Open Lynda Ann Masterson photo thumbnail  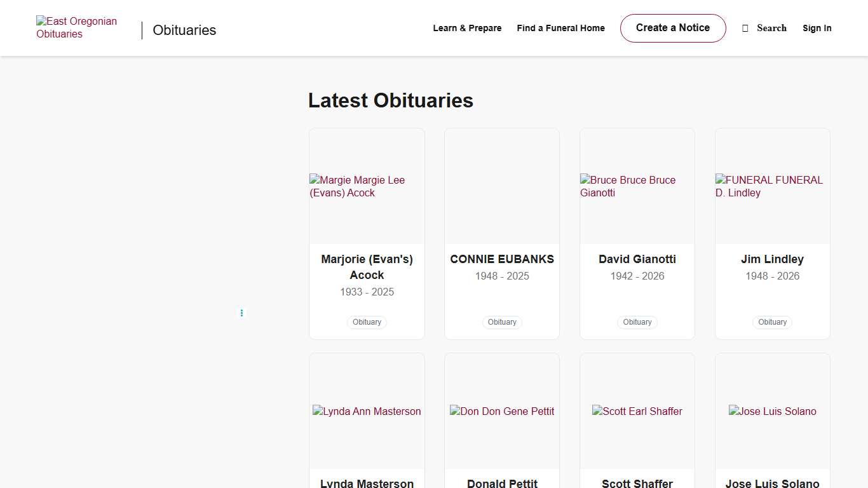(367, 411)
